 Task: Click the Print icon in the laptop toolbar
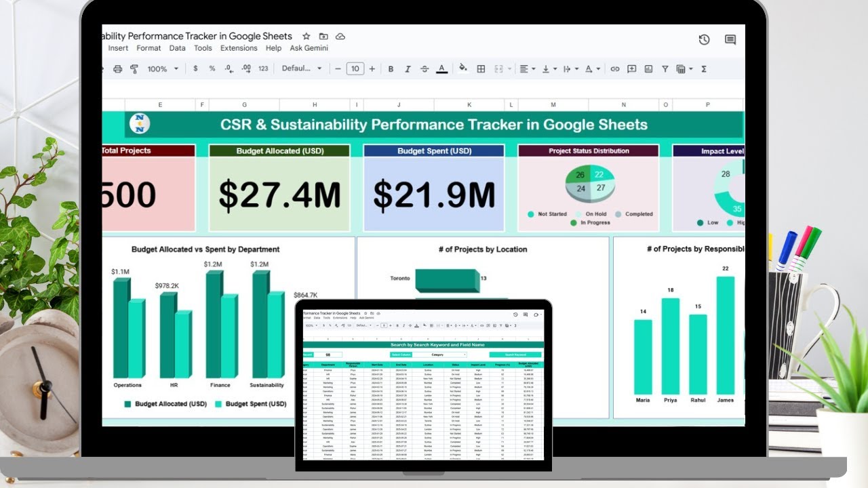118,68
